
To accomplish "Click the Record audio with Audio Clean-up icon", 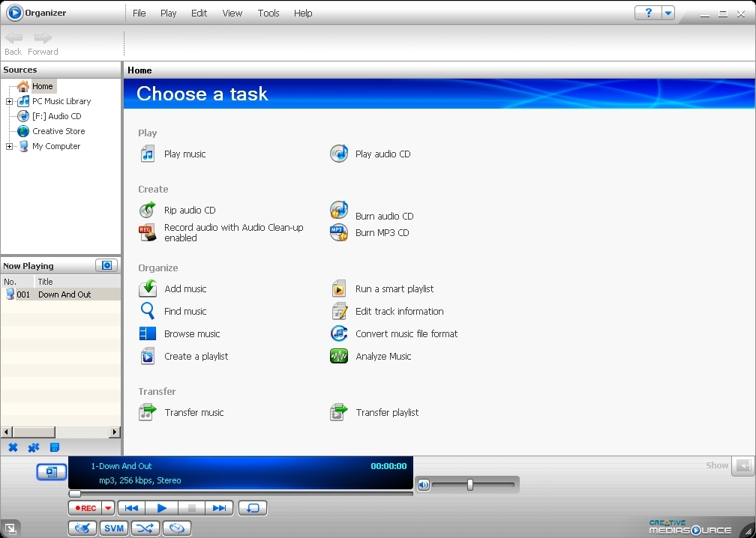I will (148, 232).
